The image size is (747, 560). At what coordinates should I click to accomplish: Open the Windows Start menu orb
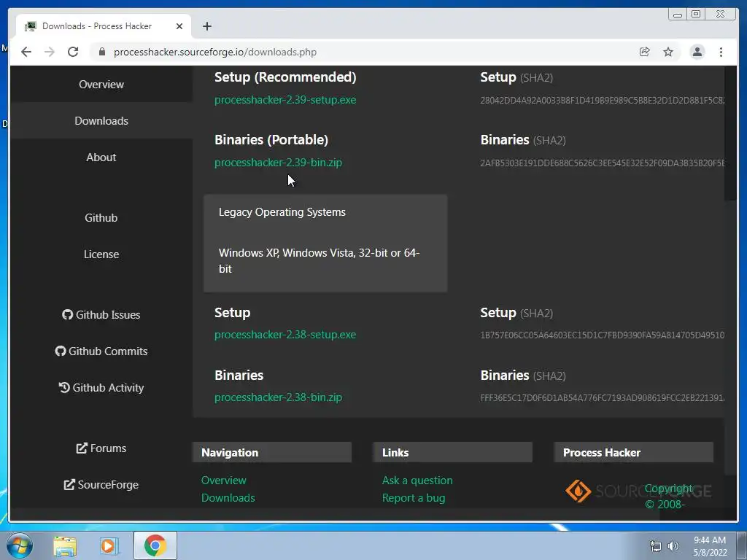click(20, 545)
